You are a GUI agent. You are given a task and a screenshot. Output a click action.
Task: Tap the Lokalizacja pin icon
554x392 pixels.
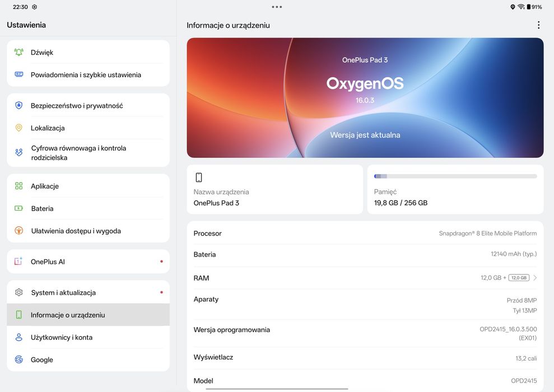18,128
